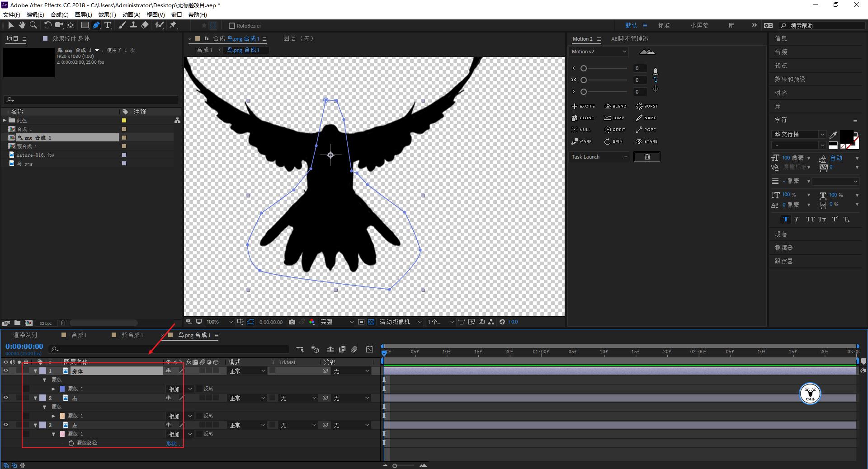Click the first Motion v2 easing slider handle
The width and height of the screenshot is (868, 469).
tap(584, 68)
